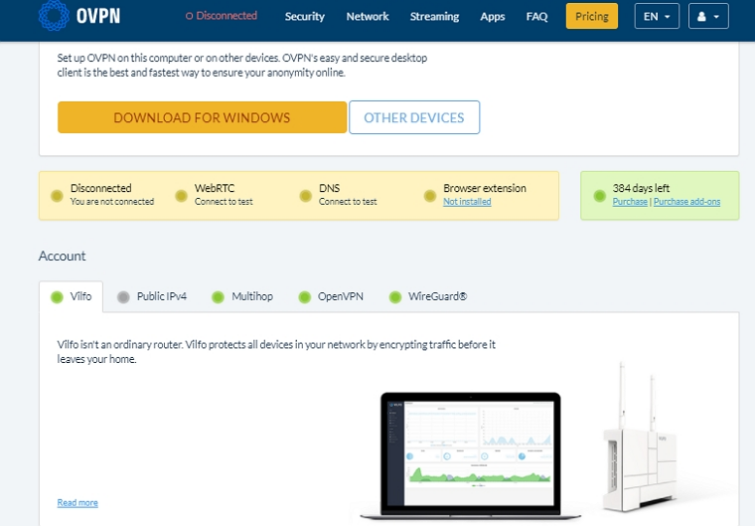Switch to the OpenVPN tab
Image resolution: width=755 pixels, height=526 pixels.
(x=331, y=297)
